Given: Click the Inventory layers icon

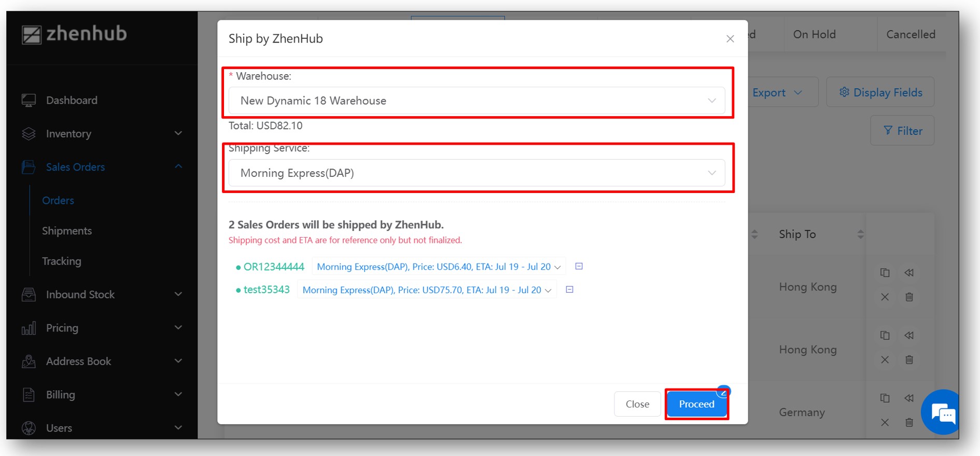Looking at the screenshot, I should (x=29, y=134).
